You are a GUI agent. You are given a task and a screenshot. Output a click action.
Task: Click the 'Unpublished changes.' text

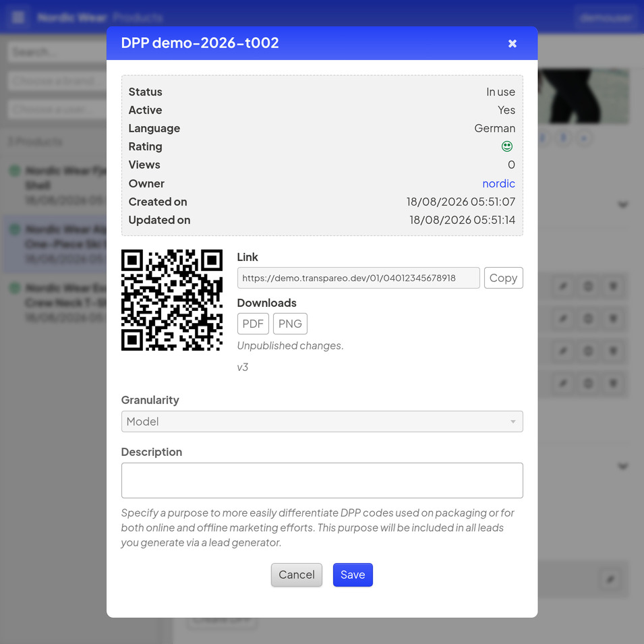pyautogui.click(x=290, y=346)
